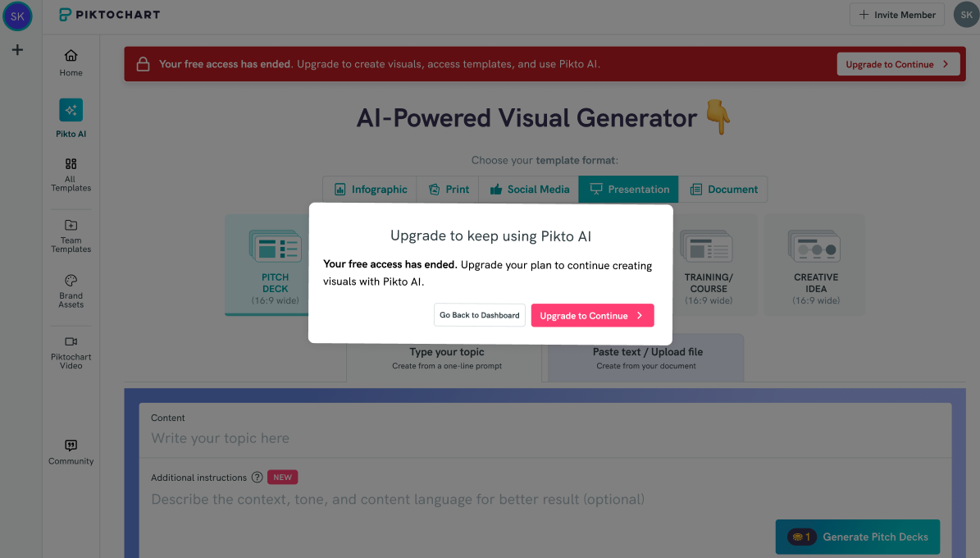Click the Upgrade to keep using Pikto AI title

(x=490, y=236)
